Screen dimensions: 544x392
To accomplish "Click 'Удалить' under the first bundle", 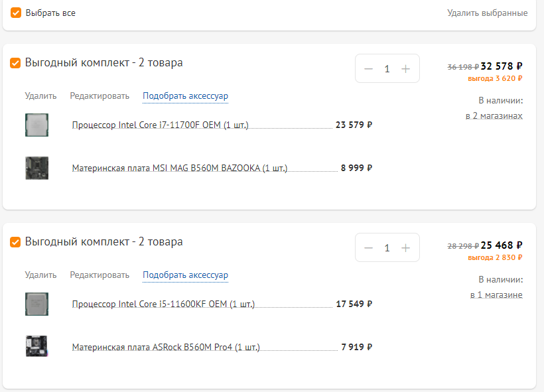I will pyautogui.click(x=40, y=96).
